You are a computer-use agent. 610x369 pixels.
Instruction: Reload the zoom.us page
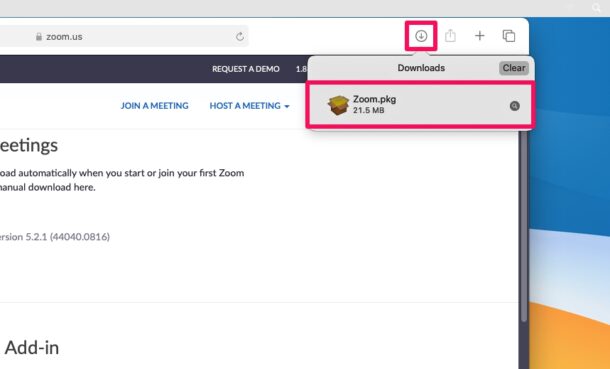point(240,37)
